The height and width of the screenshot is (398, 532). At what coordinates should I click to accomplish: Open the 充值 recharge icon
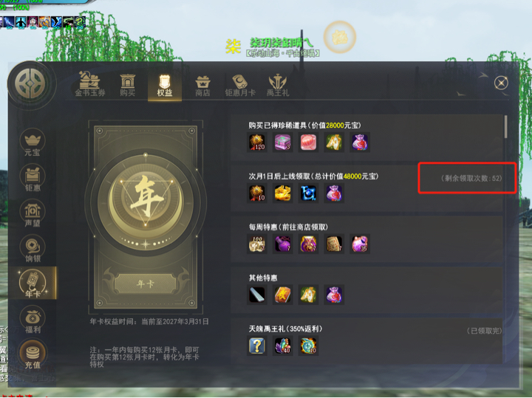(x=33, y=355)
